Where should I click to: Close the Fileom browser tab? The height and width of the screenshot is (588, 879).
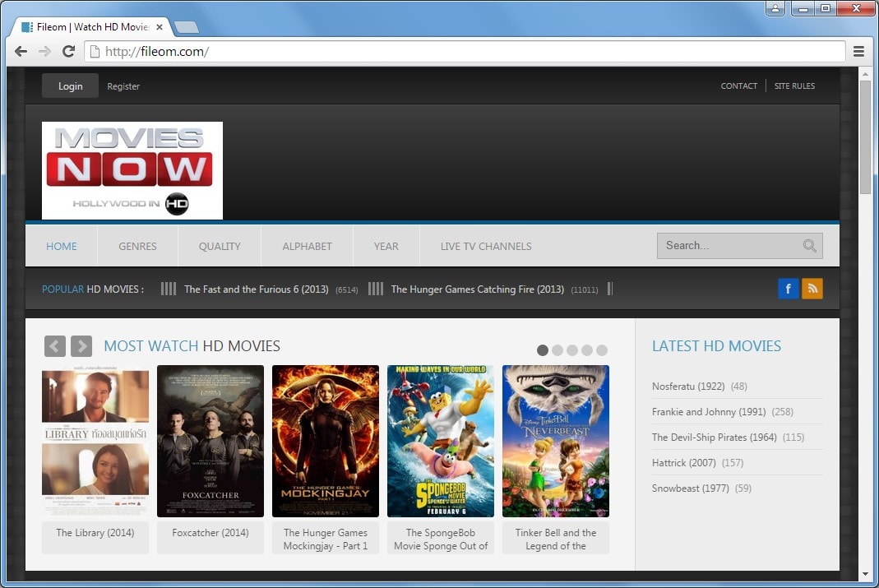coord(160,27)
